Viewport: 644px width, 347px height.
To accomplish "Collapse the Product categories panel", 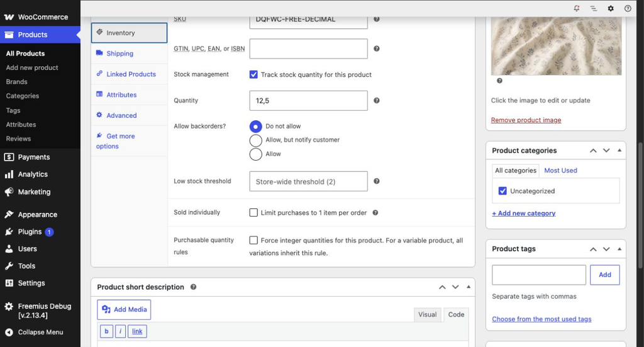I will point(619,151).
